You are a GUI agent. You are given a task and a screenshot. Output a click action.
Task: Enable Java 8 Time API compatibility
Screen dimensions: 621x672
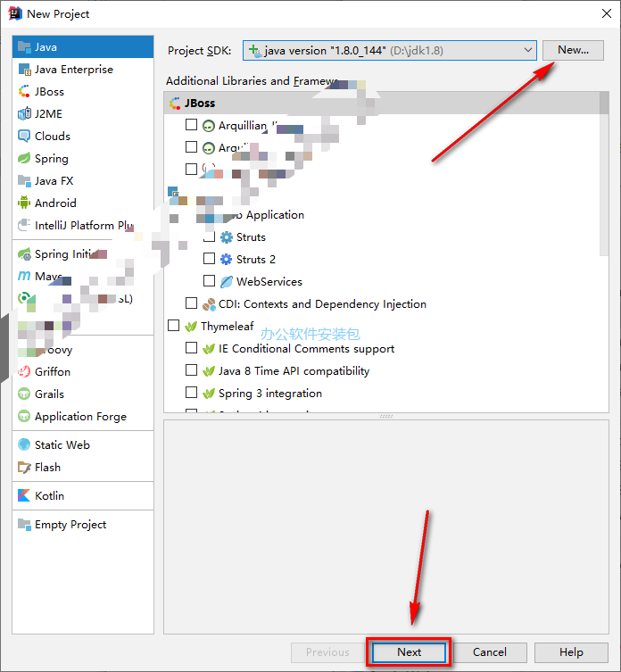coord(191,370)
